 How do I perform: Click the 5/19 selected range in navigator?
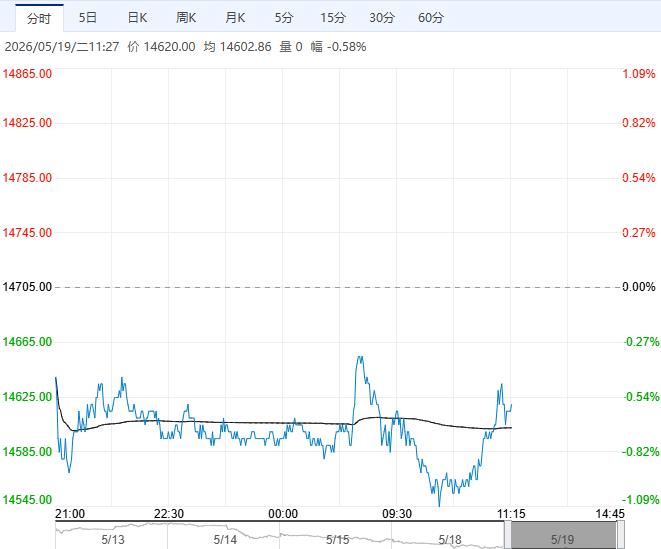tap(564, 535)
